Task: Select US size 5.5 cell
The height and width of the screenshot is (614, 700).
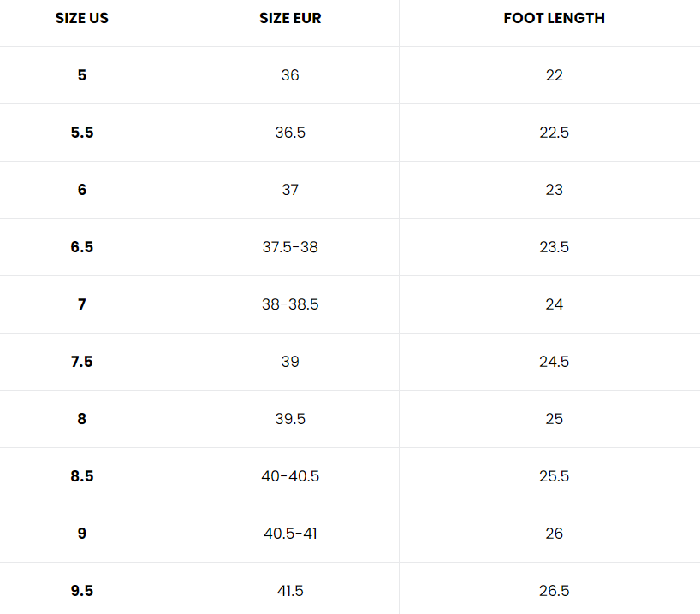Action: [82, 133]
